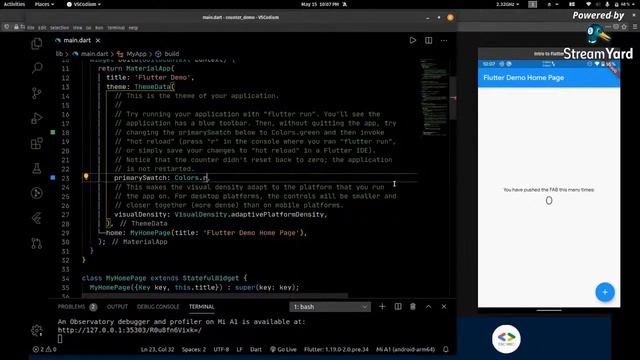The height and width of the screenshot is (360, 640).
Task: Click Flutter version in status bar
Action: click(x=336, y=349)
